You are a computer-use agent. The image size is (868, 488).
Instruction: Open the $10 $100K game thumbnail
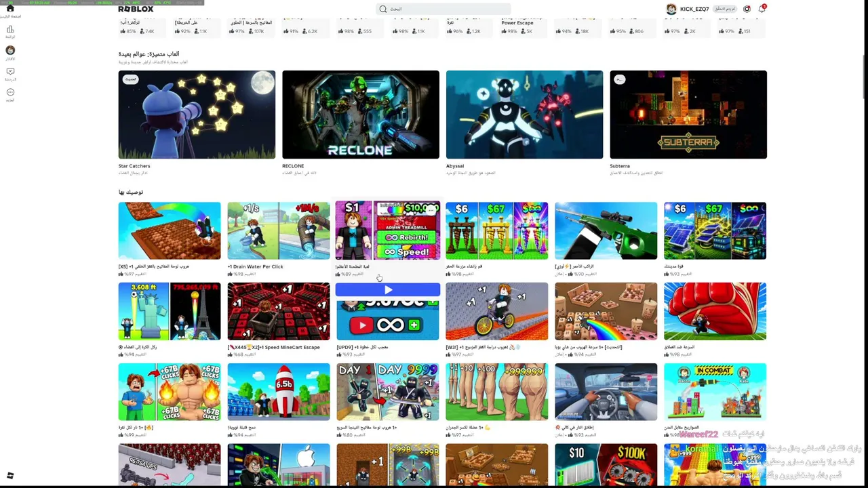tap(606, 465)
